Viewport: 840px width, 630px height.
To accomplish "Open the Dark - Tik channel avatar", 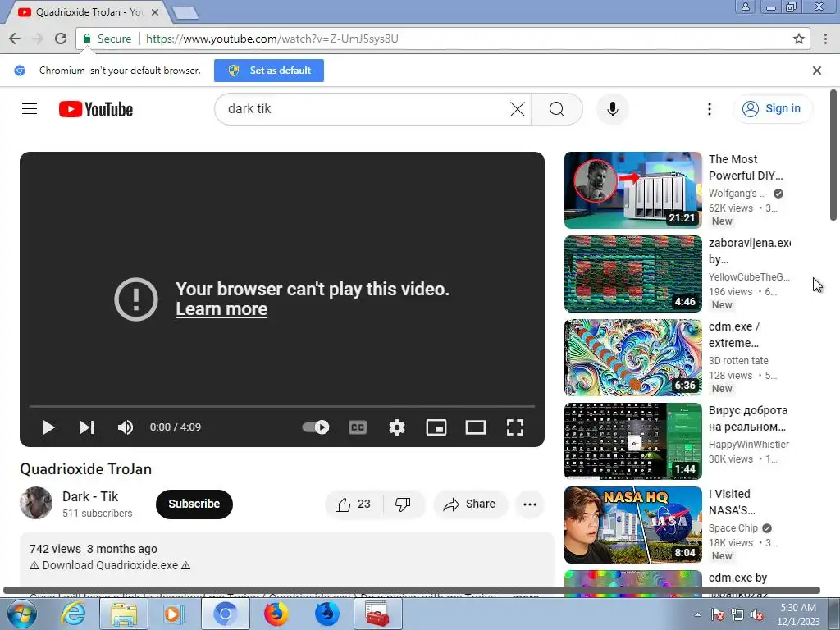I will click(x=36, y=503).
